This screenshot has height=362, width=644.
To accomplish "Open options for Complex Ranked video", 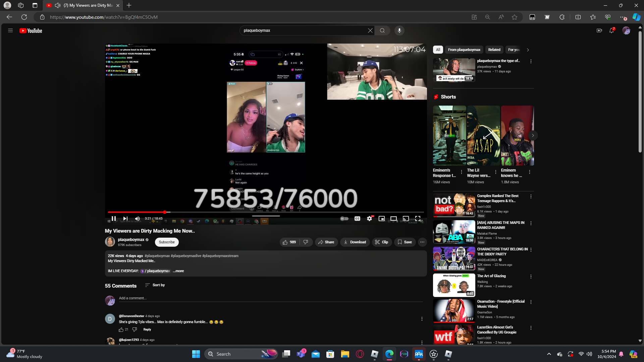I will click(531, 196).
